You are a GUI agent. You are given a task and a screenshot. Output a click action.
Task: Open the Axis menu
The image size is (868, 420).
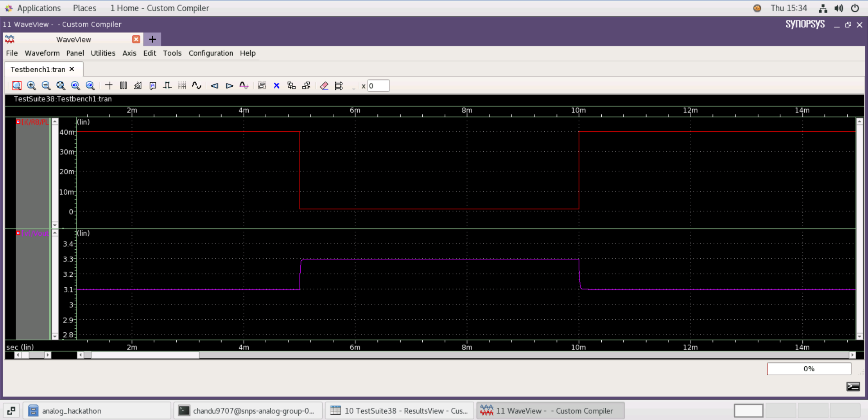pos(129,53)
